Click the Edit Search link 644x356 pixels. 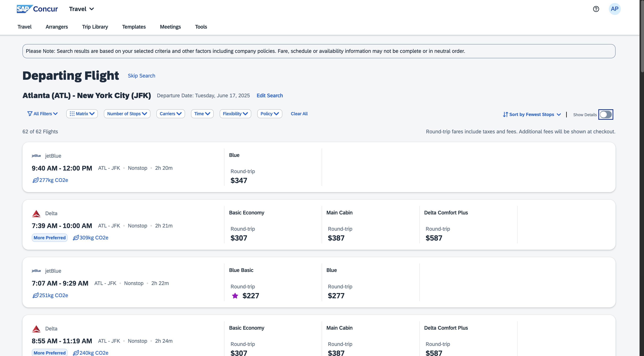(269, 96)
